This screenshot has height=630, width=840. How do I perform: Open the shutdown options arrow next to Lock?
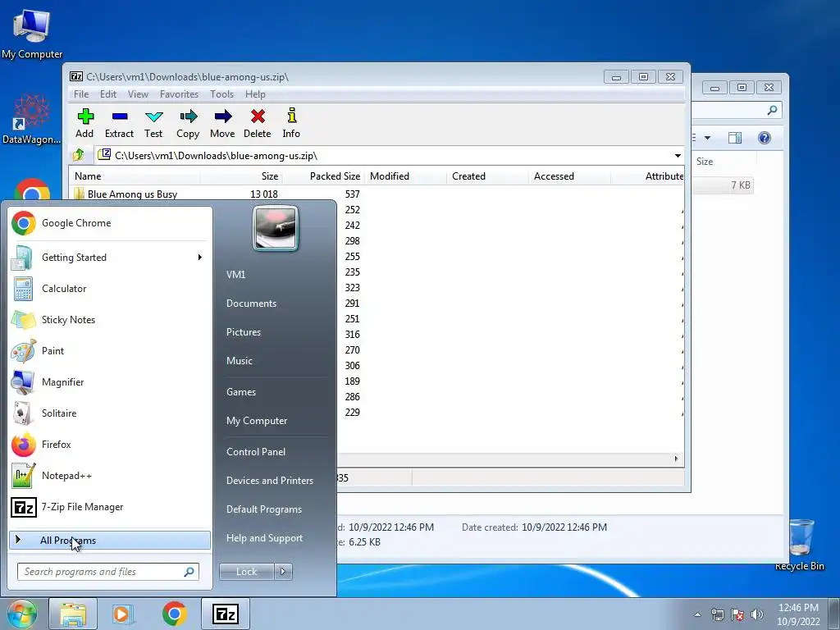point(283,572)
